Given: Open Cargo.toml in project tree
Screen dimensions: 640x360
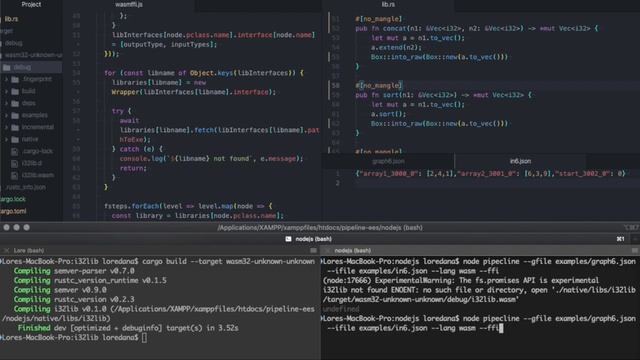Looking at the screenshot, I should coord(13,211).
